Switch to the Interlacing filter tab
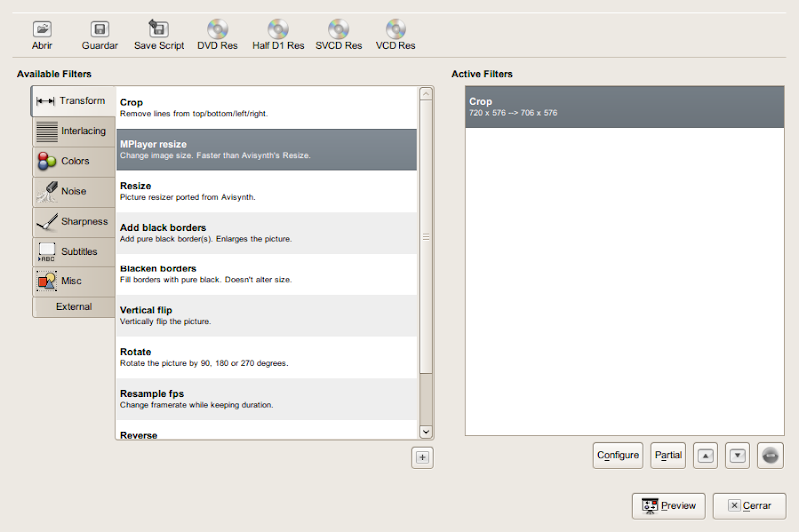 73,131
